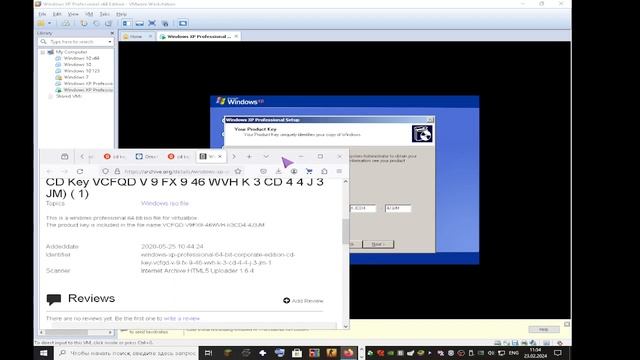
Task: Click the VMware take snapshot icon
Action: (84, 23)
